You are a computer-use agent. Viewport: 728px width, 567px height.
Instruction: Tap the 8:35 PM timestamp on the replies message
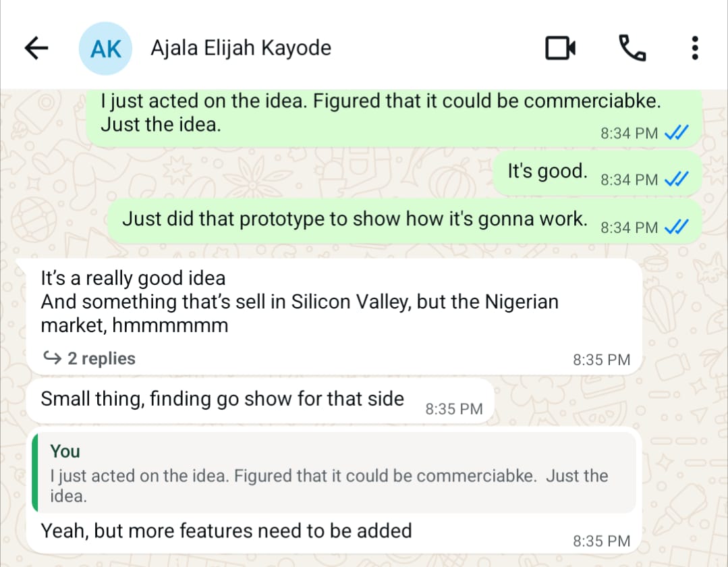point(601,359)
